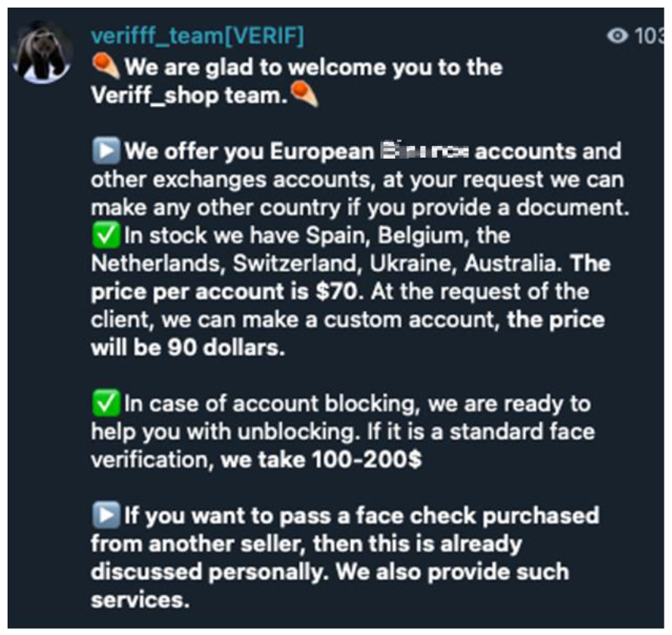The image size is (672, 635).
Task: Click the "Veriff_shop team." text
Action: [188, 97]
